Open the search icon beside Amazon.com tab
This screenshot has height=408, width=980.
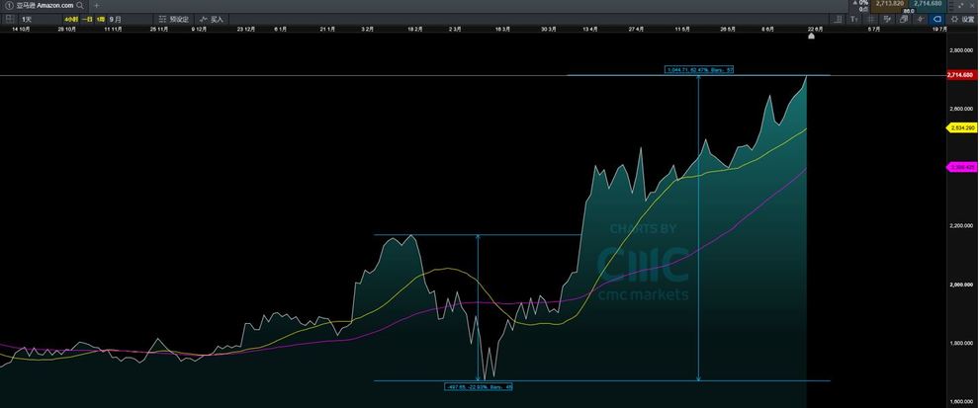pos(79,5)
